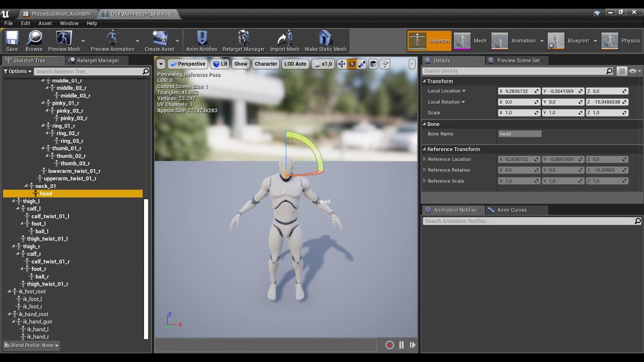Click the LOD Auto button
Viewport: 644px width, 362px height.
tap(295, 64)
